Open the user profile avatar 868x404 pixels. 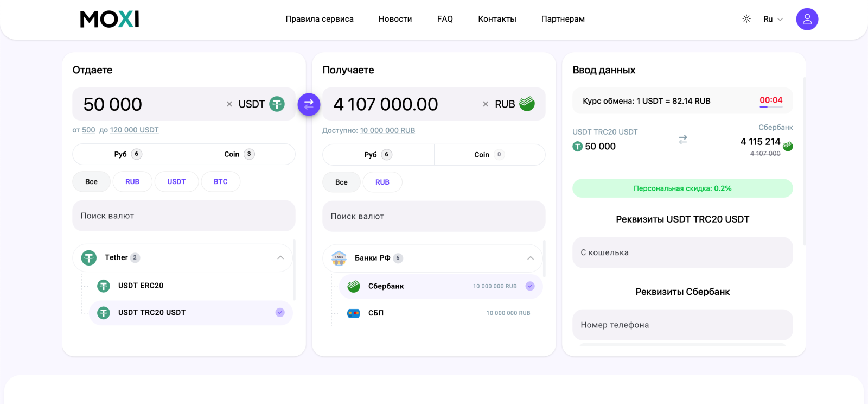coord(807,19)
